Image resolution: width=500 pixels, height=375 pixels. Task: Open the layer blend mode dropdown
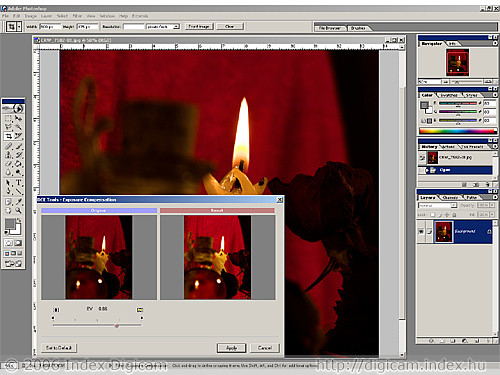(437, 206)
